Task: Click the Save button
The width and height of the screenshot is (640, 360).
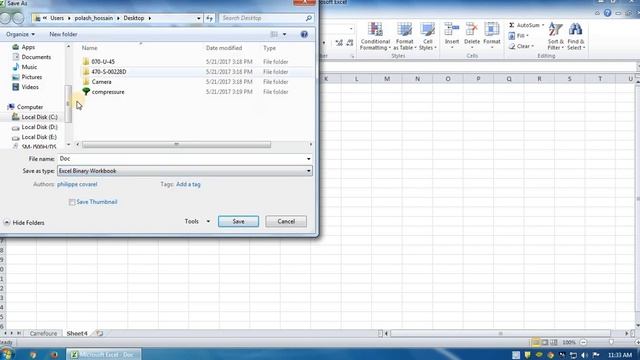Action: (238, 221)
